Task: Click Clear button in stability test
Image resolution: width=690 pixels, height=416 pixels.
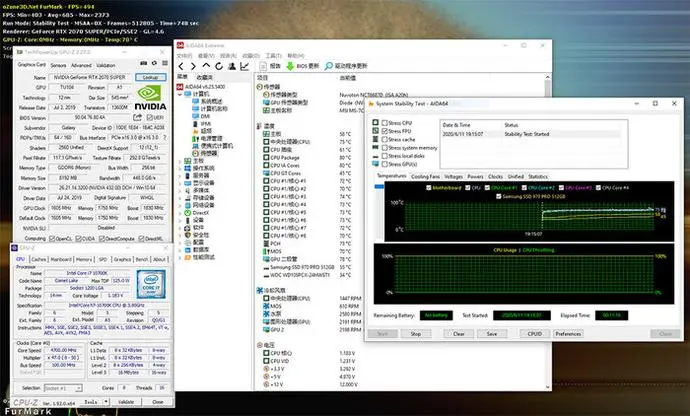Action: pyautogui.click(x=459, y=334)
